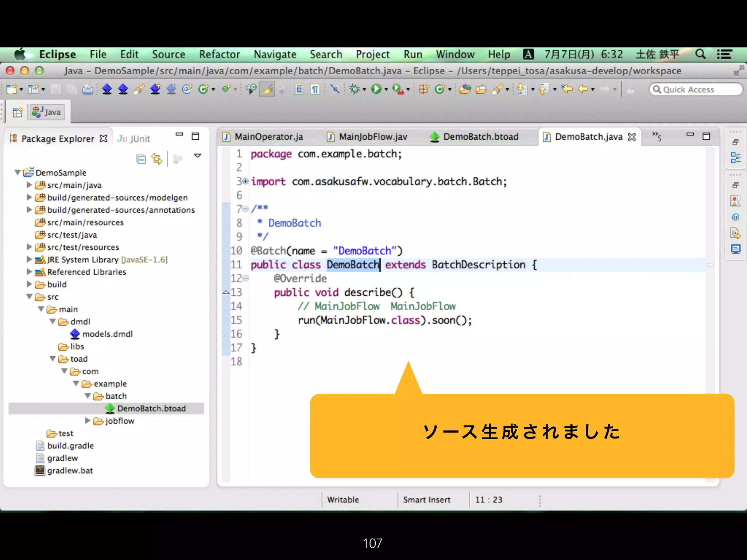The image size is (747, 560).
Task: Switch to the JUnit tab
Action: pyautogui.click(x=133, y=139)
